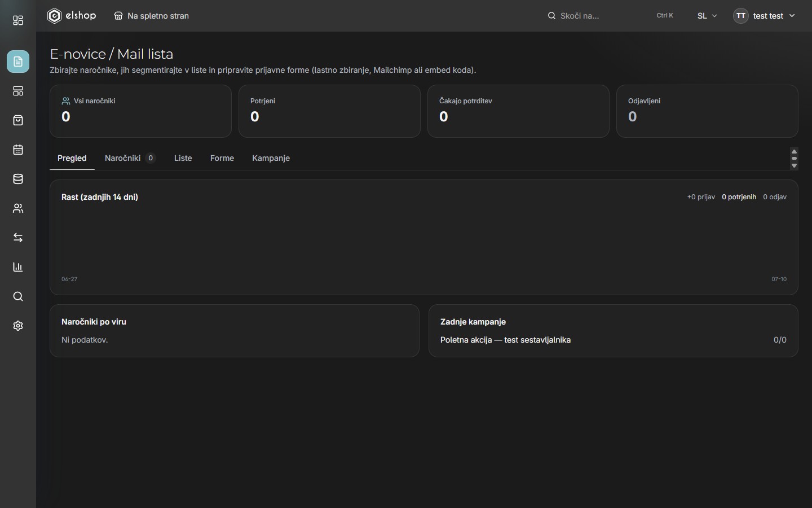Screen dimensions: 812x508
Task: Click the tab bar scroll up arrow
Action: click(794, 151)
